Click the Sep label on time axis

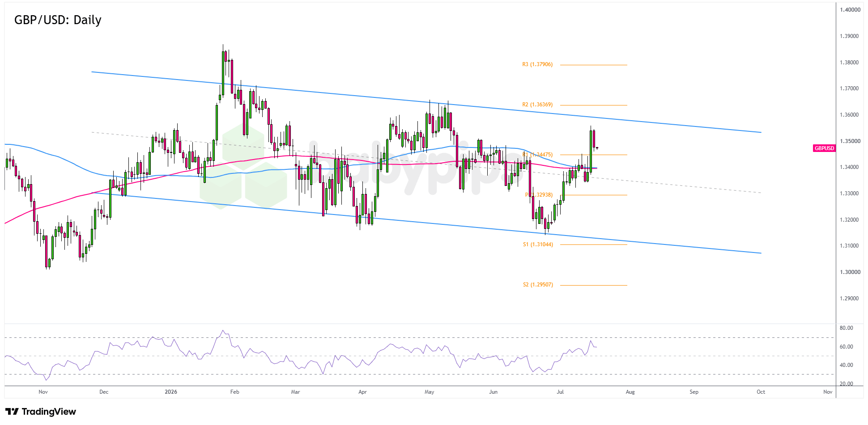tap(694, 392)
